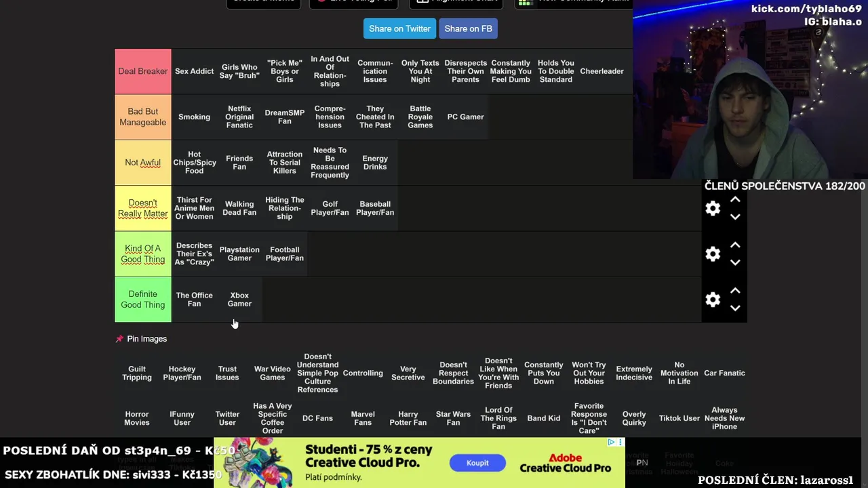Pick Hockey Player/Fan from the unranked pool
This screenshot has width=868, height=488.
[x=182, y=373]
